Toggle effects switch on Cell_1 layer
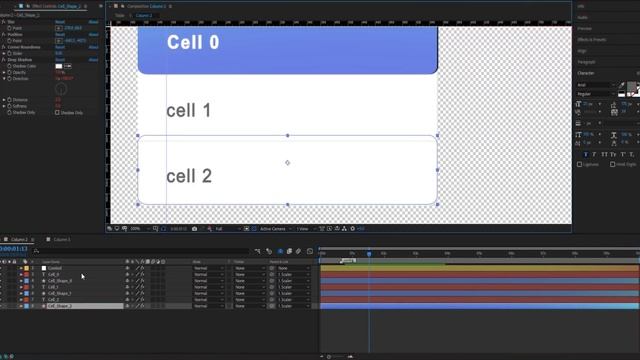Image resolution: width=640 pixels, height=360 pixels. (x=142, y=287)
